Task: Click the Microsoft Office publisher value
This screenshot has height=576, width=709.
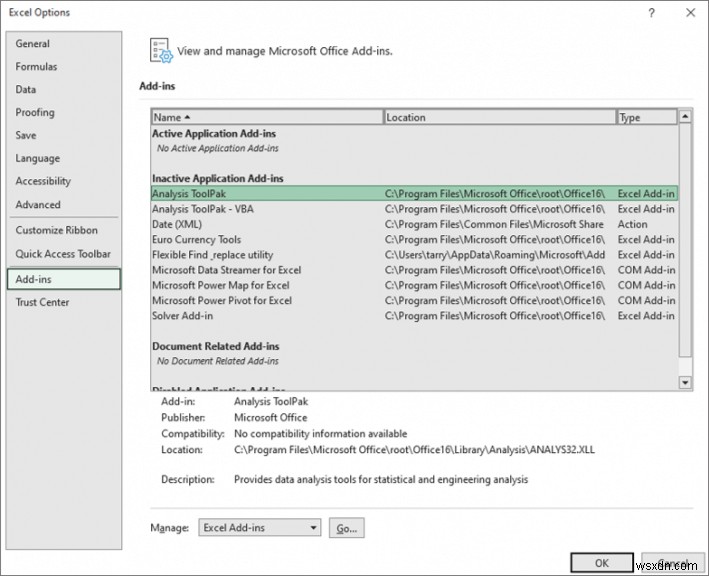Action: point(270,418)
